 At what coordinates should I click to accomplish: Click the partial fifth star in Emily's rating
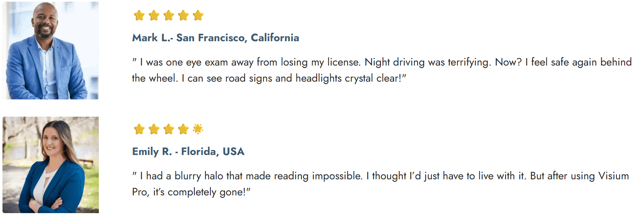pyautogui.click(x=198, y=129)
